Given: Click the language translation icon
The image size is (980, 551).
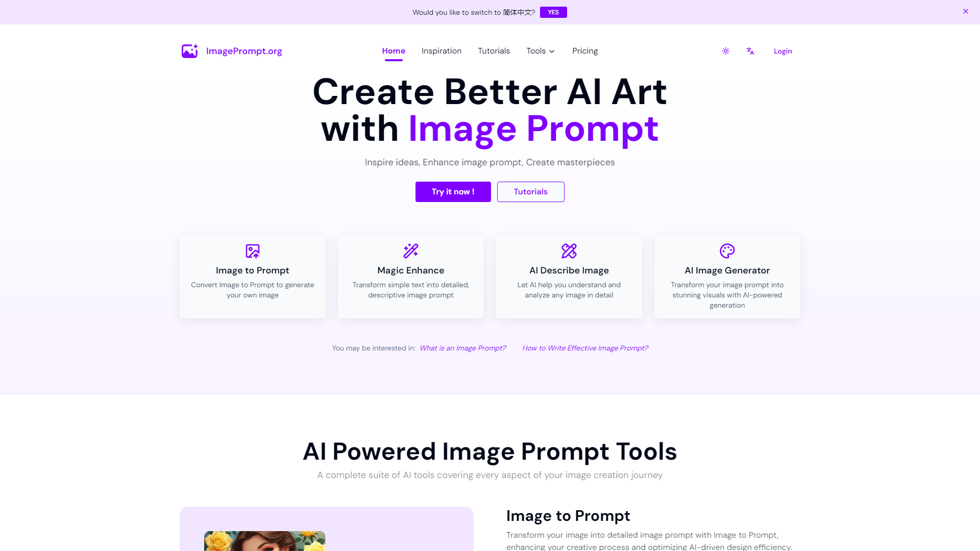Looking at the screenshot, I should click(750, 51).
